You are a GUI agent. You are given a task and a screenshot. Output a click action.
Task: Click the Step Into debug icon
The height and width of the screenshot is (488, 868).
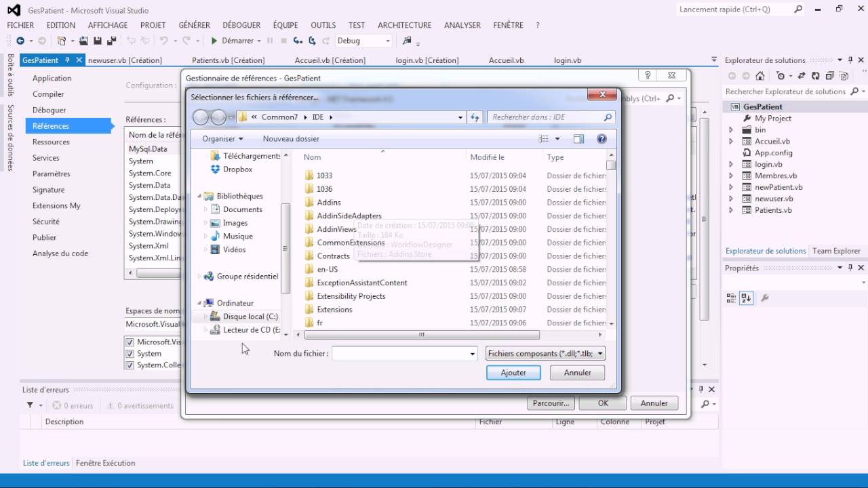[x=298, y=41]
